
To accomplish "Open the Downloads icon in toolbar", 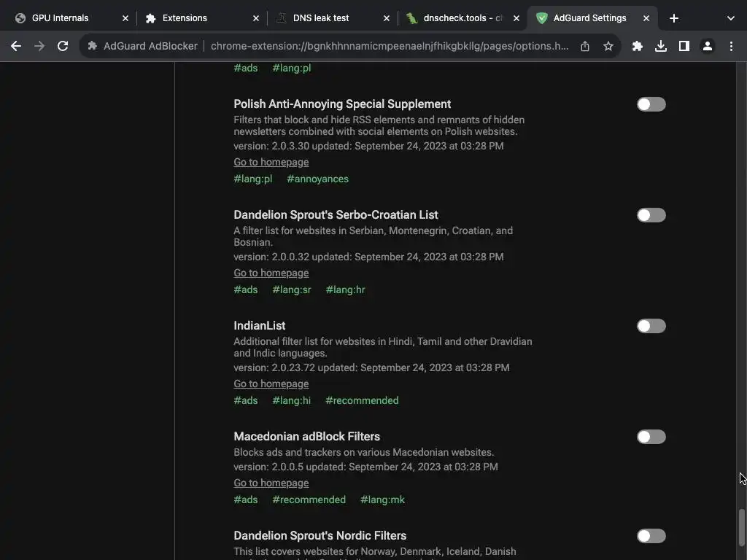I will [x=661, y=46].
